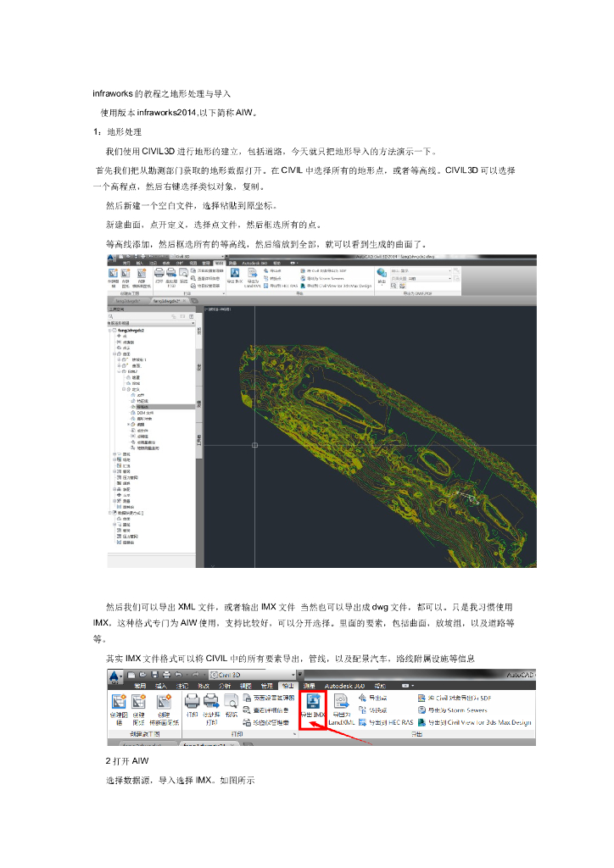Screen dimensions: 614x868
Task: Click viewport view label in drawing canvas
Action: (218, 309)
